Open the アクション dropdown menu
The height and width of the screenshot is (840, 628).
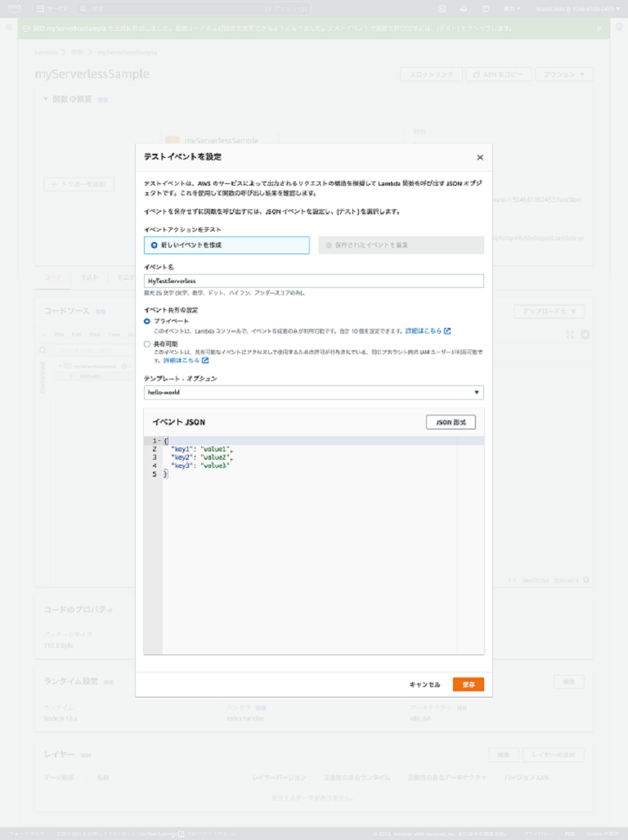(564, 74)
